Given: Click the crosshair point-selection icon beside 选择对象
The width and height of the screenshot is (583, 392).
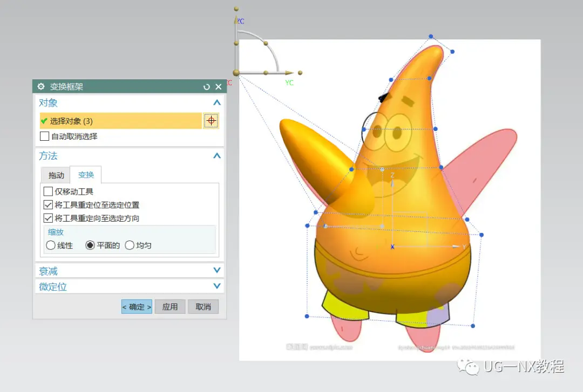Looking at the screenshot, I should [211, 121].
